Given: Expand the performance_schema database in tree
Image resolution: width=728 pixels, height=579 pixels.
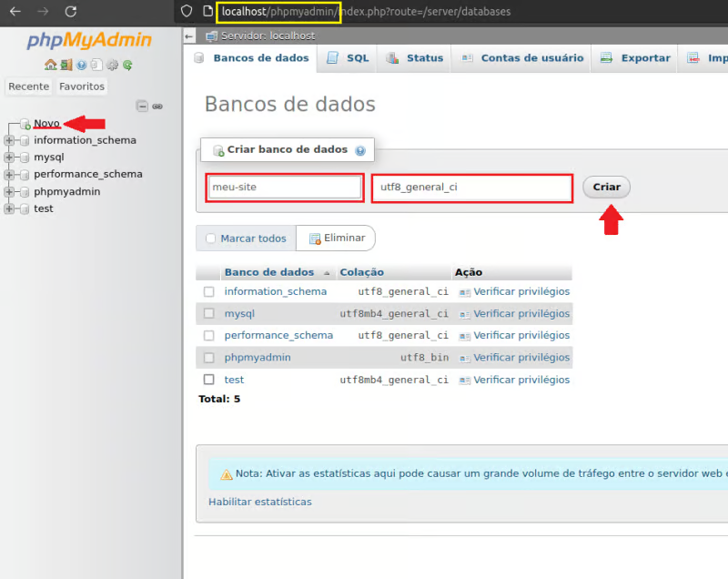Looking at the screenshot, I should tap(9, 174).
